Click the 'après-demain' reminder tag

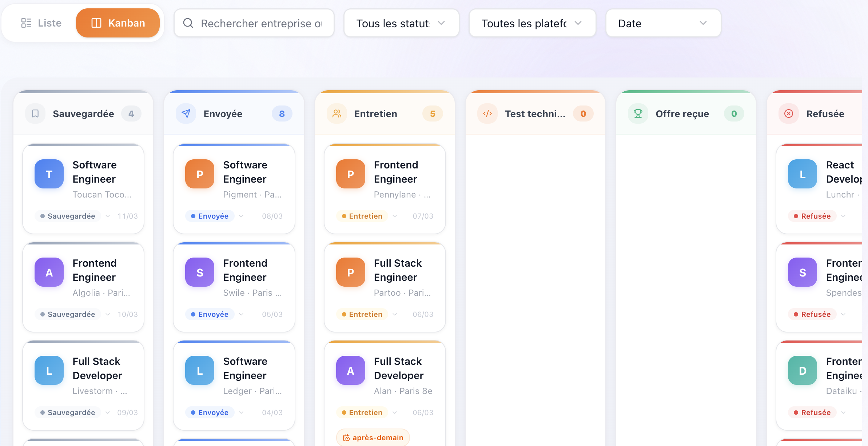pos(373,438)
